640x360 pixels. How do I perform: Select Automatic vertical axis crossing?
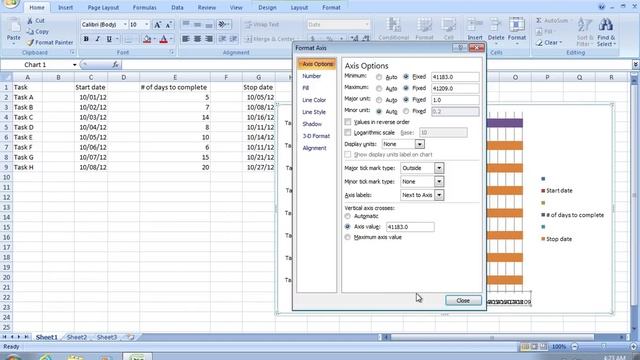pyautogui.click(x=347, y=216)
